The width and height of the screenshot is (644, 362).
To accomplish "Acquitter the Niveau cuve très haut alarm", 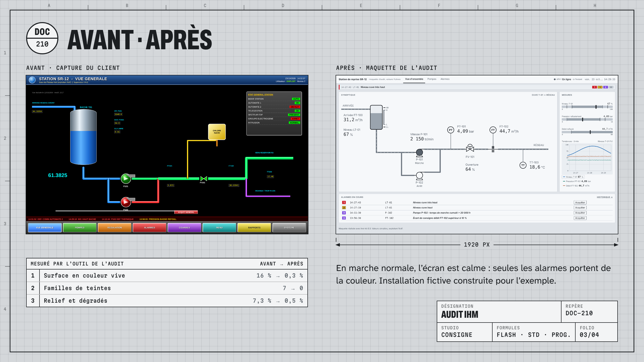I will pyautogui.click(x=580, y=202).
